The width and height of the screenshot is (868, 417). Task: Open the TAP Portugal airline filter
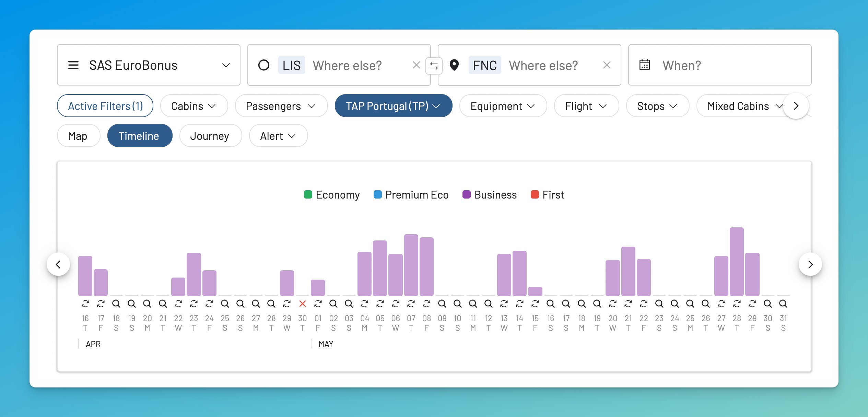(x=393, y=106)
